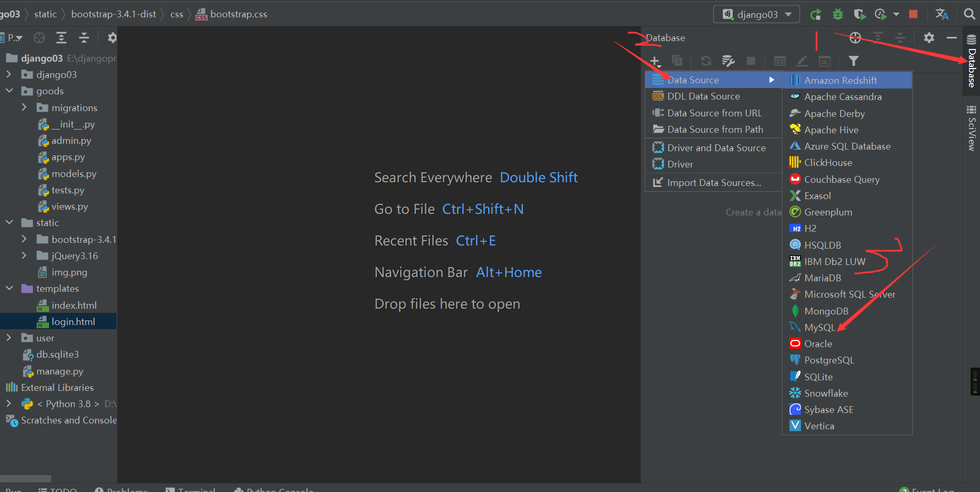Image resolution: width=980 pixels, height=492 pixels.
Task: Click the Search Everywhere magnifier icon
Action: (969, 14)
